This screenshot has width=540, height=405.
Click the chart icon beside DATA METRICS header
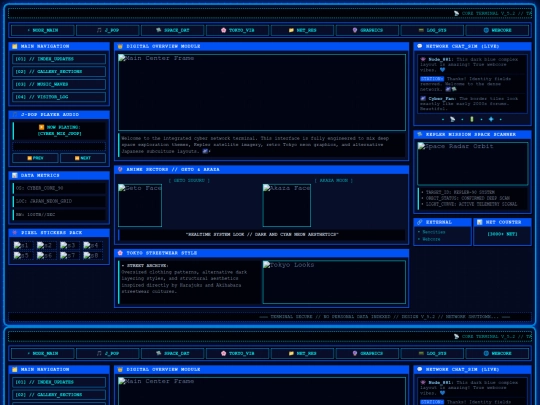15,175
